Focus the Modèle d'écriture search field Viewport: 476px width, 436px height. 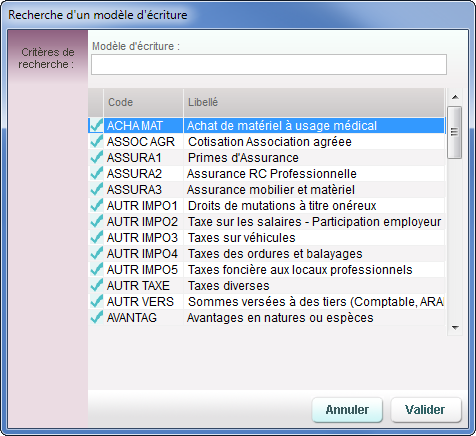click(x=269, y=64)
